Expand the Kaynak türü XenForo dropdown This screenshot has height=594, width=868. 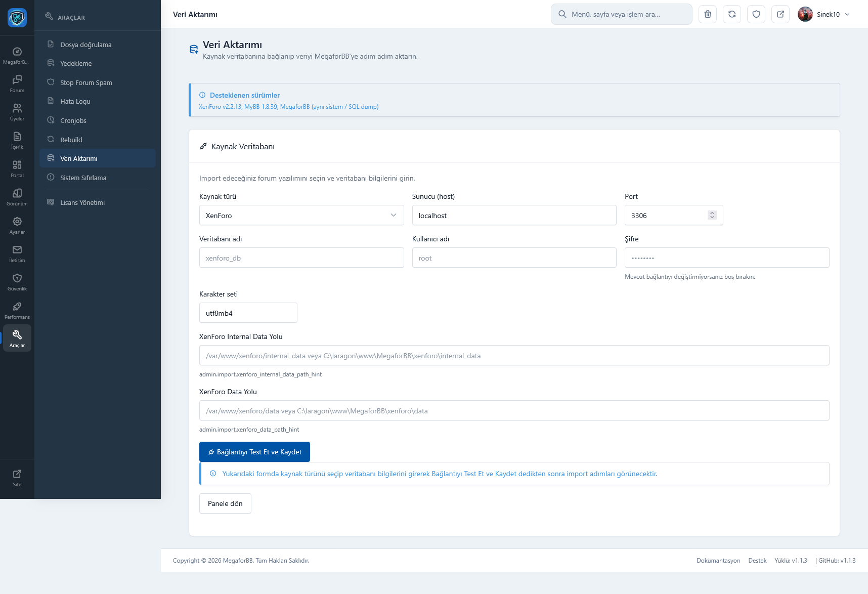pos(301,215)
